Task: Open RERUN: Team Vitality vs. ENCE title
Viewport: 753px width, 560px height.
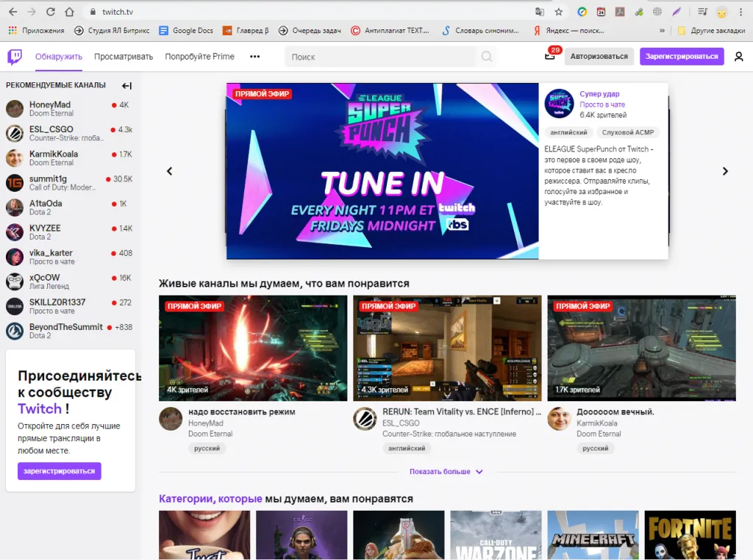Action: click(x=462, y=412)
